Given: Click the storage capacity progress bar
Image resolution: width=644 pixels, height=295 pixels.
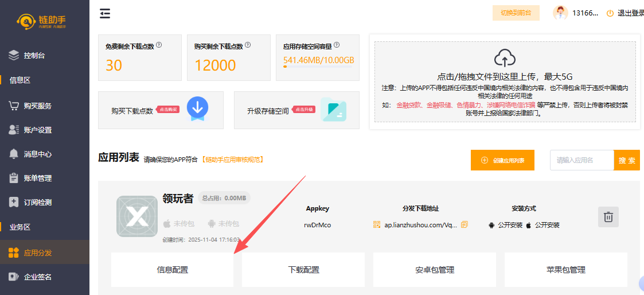Looking at the screenshot, I should pos(318,67).
